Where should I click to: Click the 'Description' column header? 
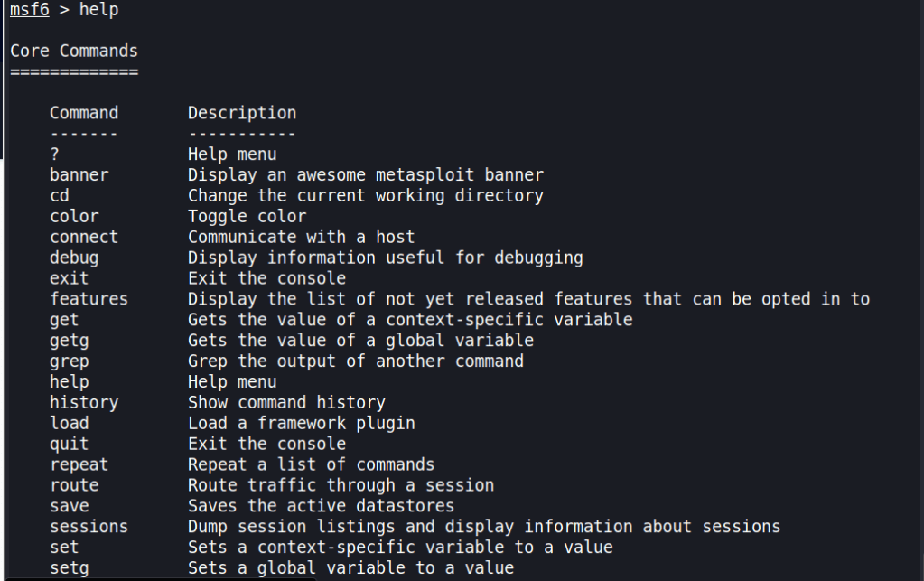241,113
